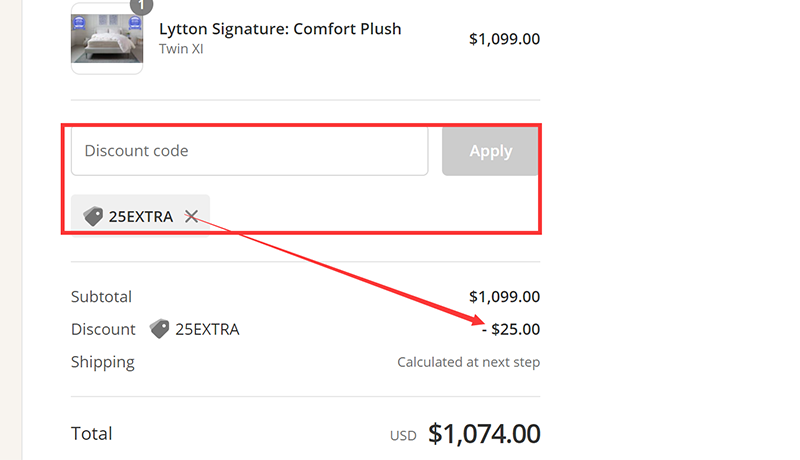This screenshot has height=460, width=800.
Task: Click the Shipping label
Action: click(103, 362)
